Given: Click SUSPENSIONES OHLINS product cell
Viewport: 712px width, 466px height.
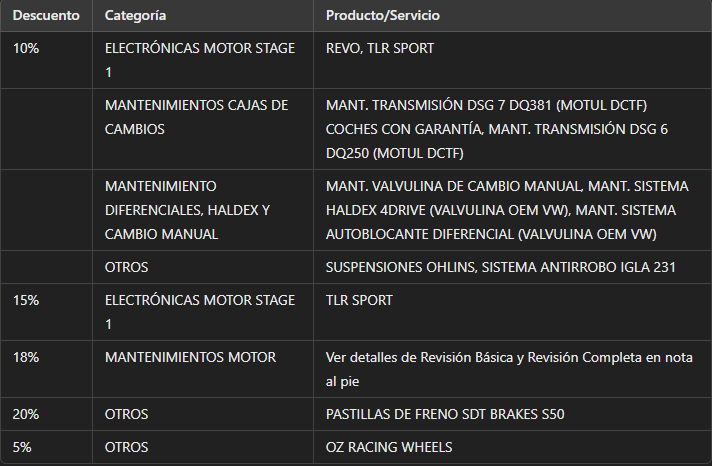Looking at the screenshot, I should (x=512, y=267).
